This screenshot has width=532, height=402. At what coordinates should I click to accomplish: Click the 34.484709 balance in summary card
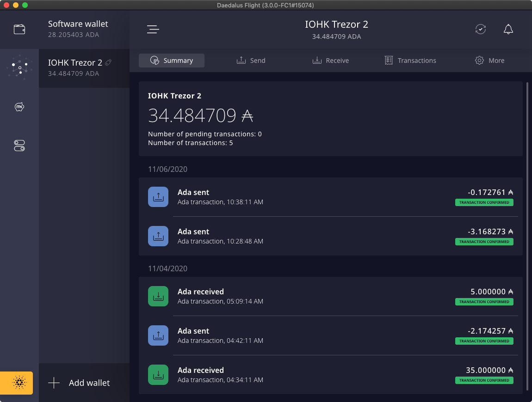point(200,116)
